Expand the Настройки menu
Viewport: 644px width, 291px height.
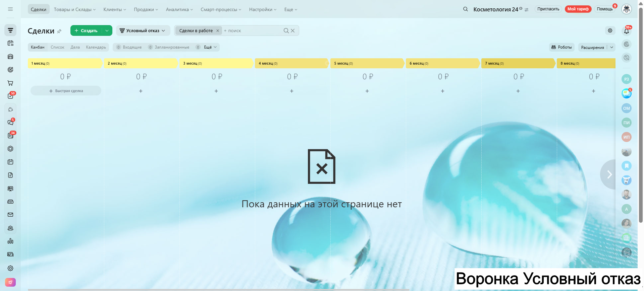click(x=263, y=9)
